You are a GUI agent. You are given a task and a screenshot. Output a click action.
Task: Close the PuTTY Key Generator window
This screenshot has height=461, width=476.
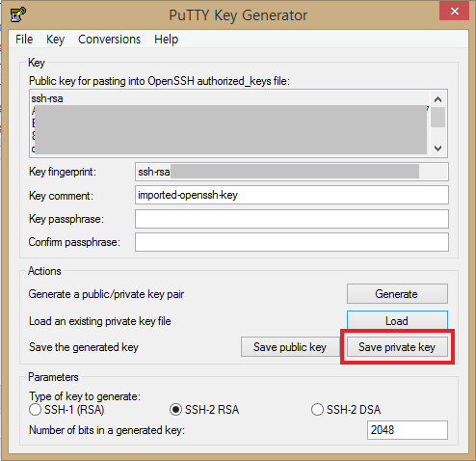click(x=454, y=11)
